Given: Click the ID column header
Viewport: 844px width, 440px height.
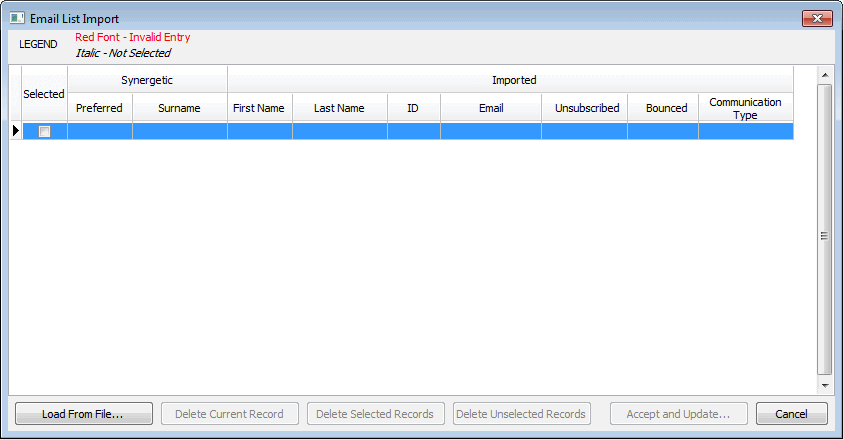Looking at the screenshot, I should pos(413,108).
